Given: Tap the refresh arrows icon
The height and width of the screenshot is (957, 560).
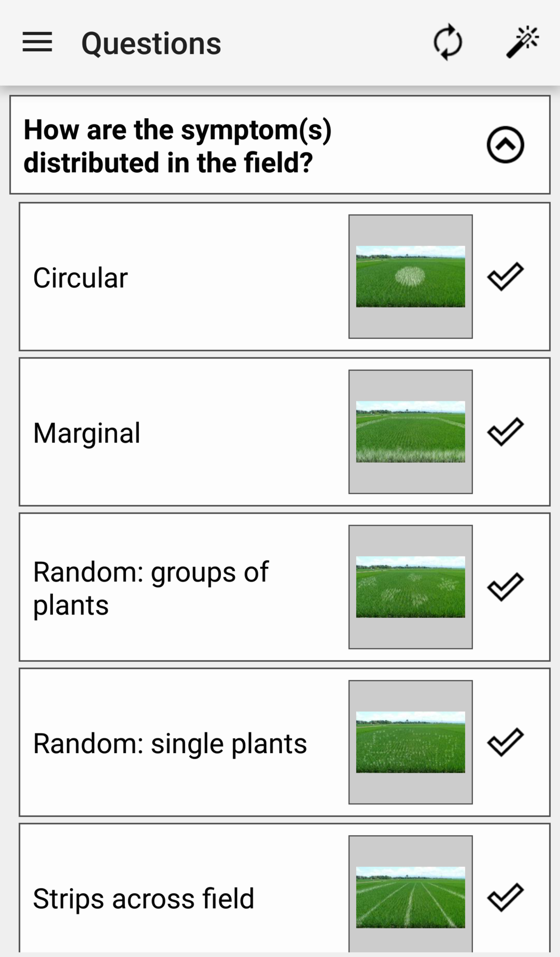Looking at the screenshot, I should click(x=448, y=42).
